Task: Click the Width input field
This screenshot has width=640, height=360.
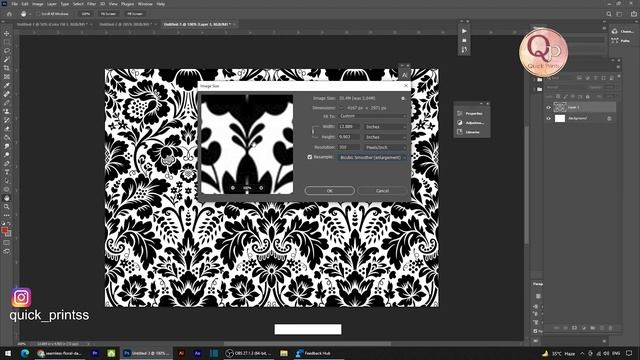Action: pos(349,127)
